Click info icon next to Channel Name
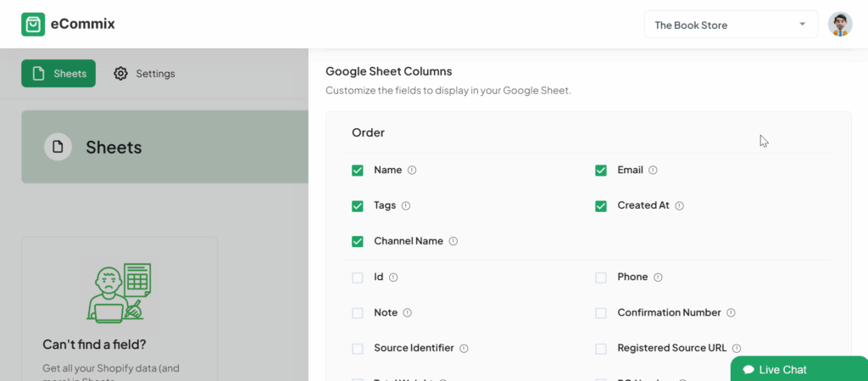This screenshot has width=868, height=381. click(x=453, y=241)
